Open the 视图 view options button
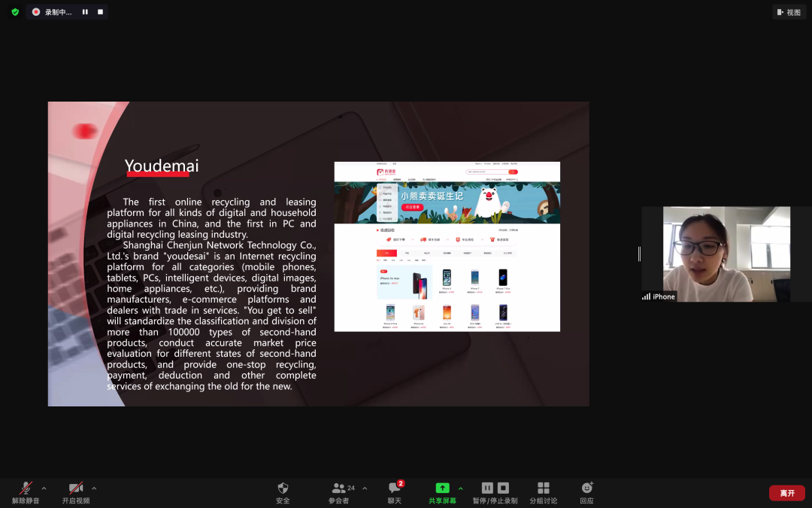 point(789,12)
